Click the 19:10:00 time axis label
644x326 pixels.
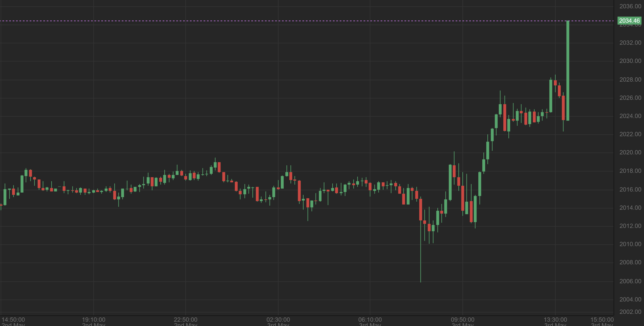93,320
